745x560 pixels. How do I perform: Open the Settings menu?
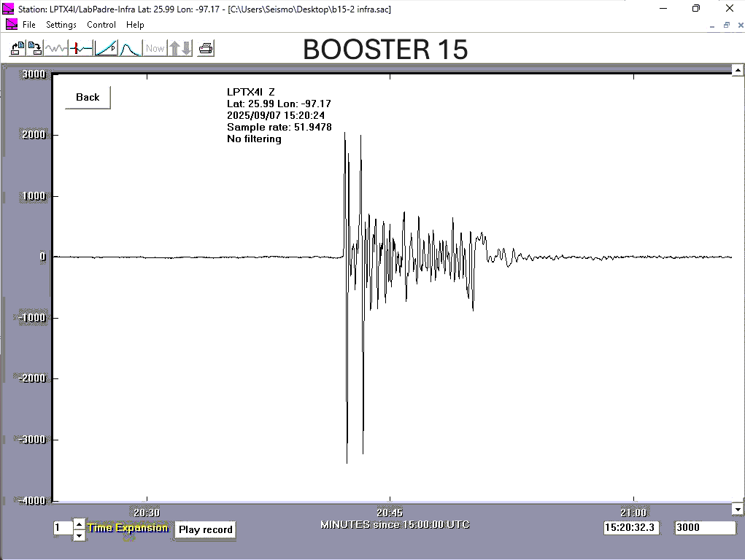click(61, 25)
